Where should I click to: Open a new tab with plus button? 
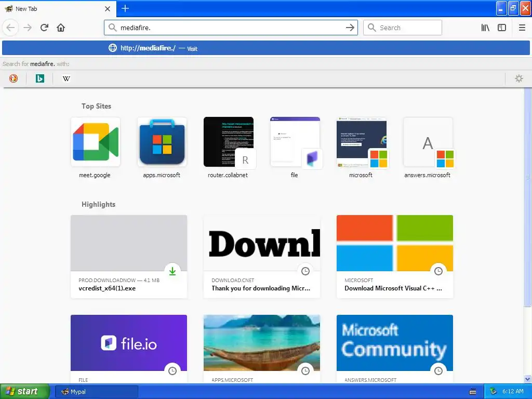[125, 8]
